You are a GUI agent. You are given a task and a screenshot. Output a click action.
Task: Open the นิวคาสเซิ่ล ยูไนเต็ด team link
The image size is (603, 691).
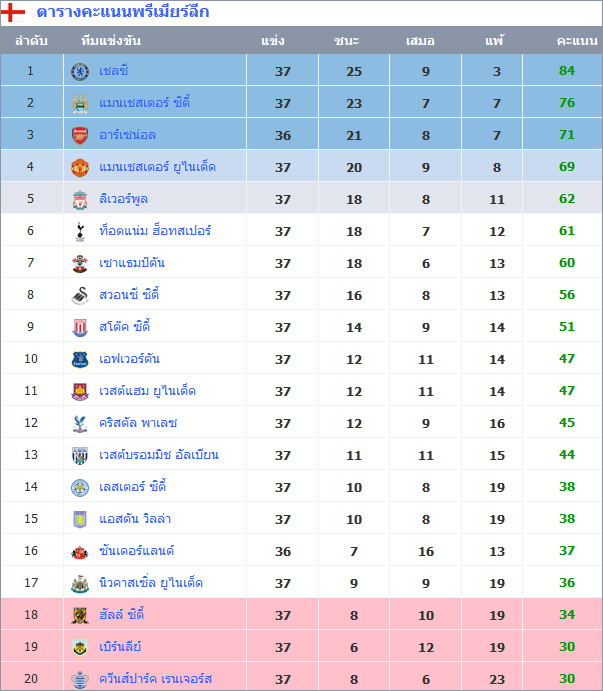tap(151, 583)
